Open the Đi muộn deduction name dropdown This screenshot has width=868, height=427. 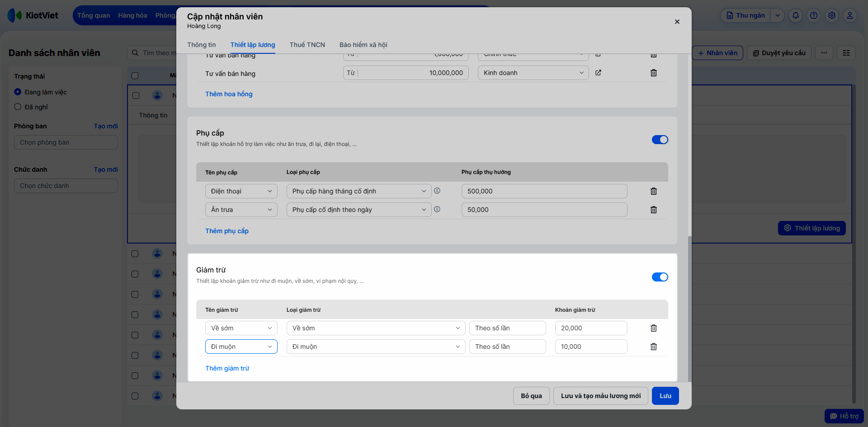pos(241,347)
